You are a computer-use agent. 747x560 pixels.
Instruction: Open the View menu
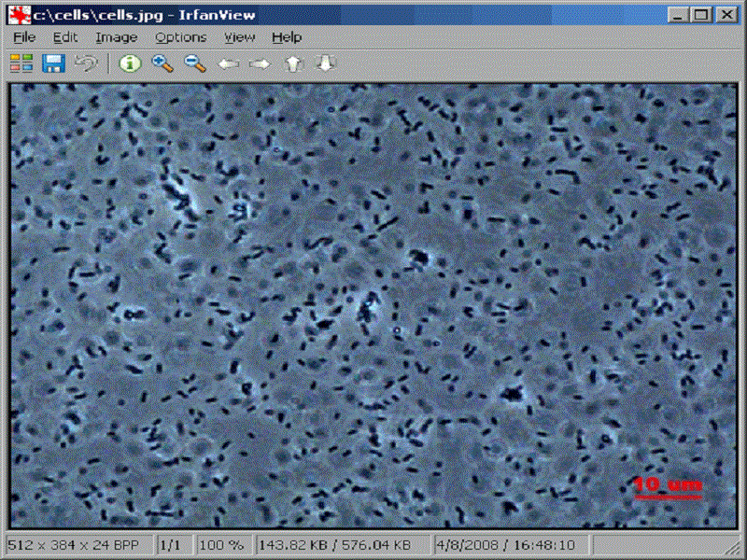click(x=239, y=36)
